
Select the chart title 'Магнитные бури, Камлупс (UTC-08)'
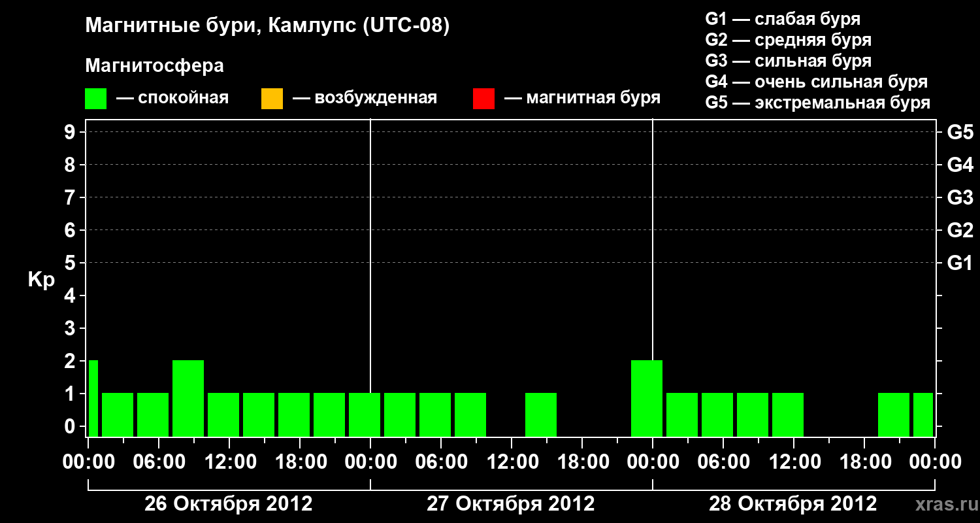[267, 26]
